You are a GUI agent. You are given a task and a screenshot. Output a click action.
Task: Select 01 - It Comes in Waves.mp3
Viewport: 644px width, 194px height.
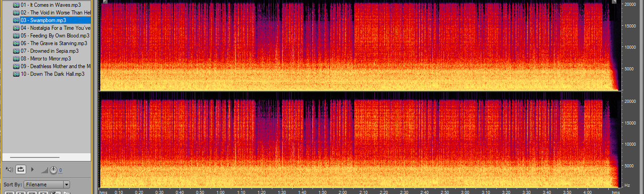[x=50, y=5]
